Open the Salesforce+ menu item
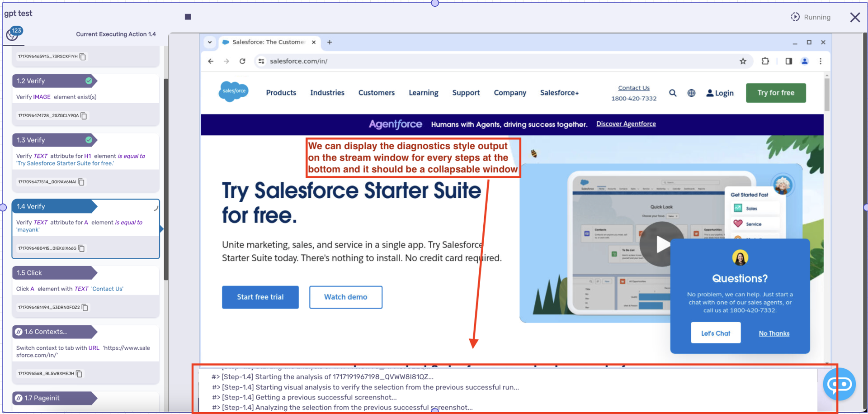Viewport: 868px width, 414px height. (560, 93)
